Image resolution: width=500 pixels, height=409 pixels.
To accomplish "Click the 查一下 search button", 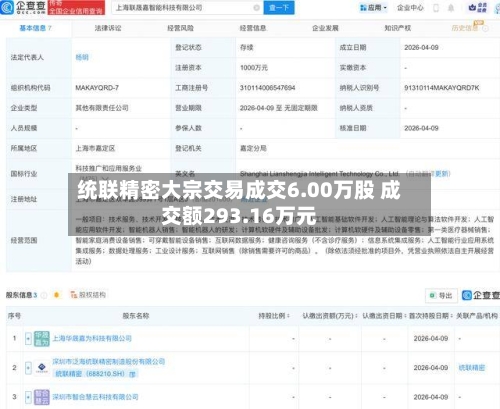I will point(279,8).
